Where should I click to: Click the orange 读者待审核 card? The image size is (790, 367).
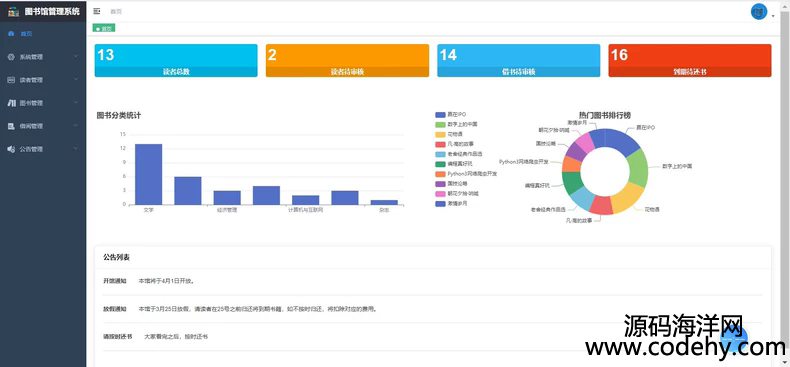tap(347, 60)
